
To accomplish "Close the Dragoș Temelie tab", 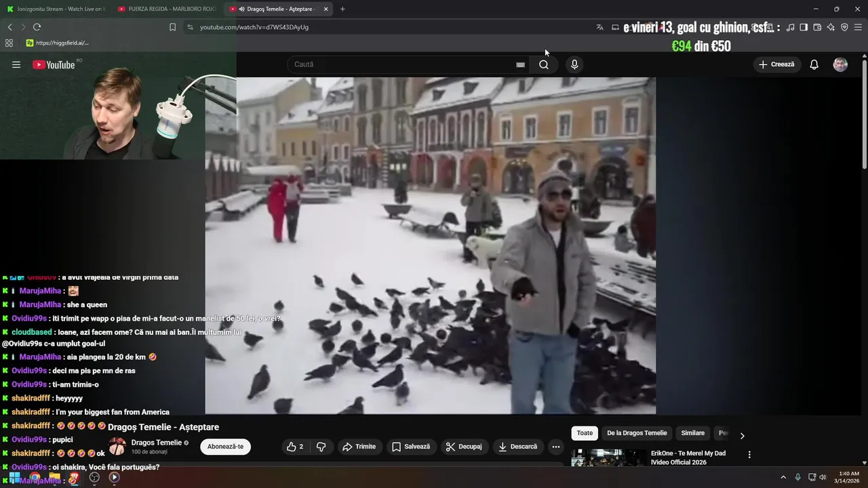I will 326,9.
